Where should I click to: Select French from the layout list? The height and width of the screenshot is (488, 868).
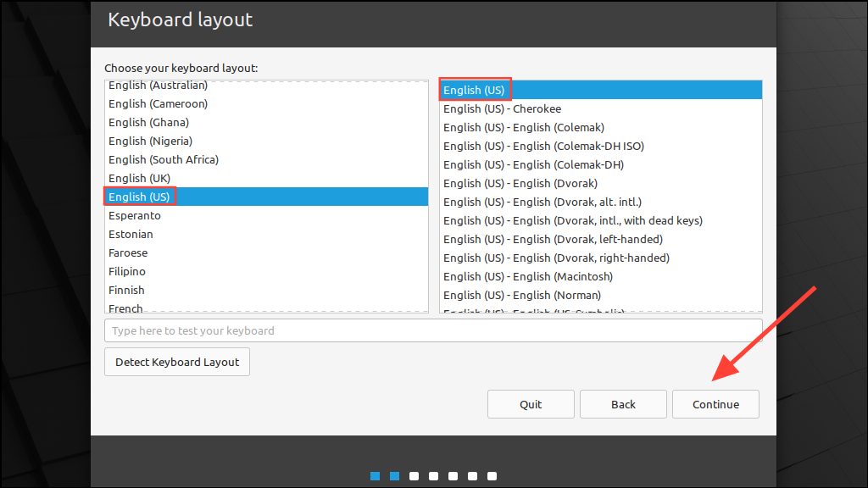125,308
